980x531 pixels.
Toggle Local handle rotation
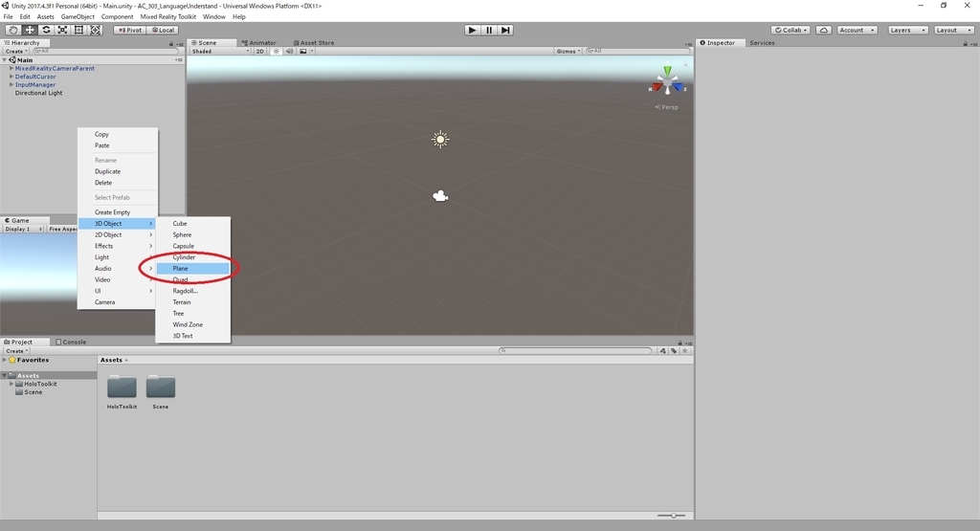click(163, 30)
